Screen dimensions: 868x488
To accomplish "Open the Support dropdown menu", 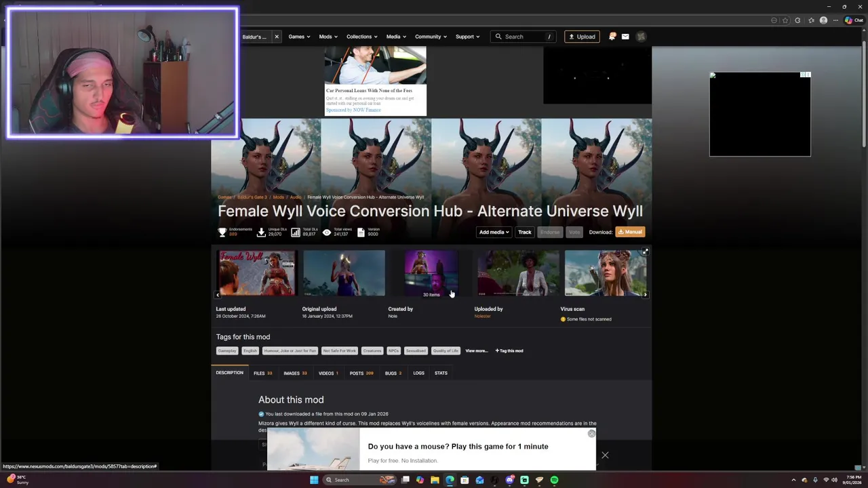I will click(467, 37).
